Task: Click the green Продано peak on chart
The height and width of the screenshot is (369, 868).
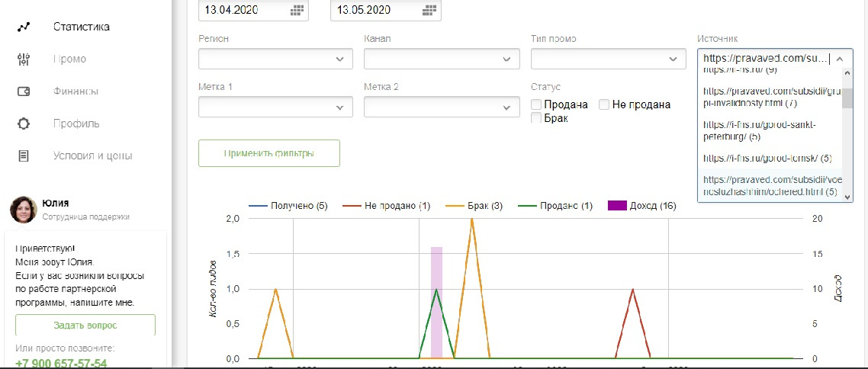Action: click(437, 290)
